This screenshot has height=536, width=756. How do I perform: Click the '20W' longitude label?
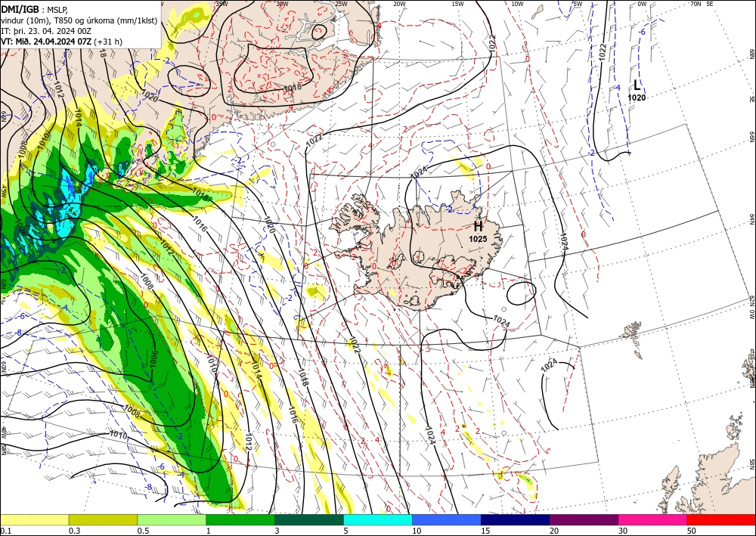(x=399, y=4)
